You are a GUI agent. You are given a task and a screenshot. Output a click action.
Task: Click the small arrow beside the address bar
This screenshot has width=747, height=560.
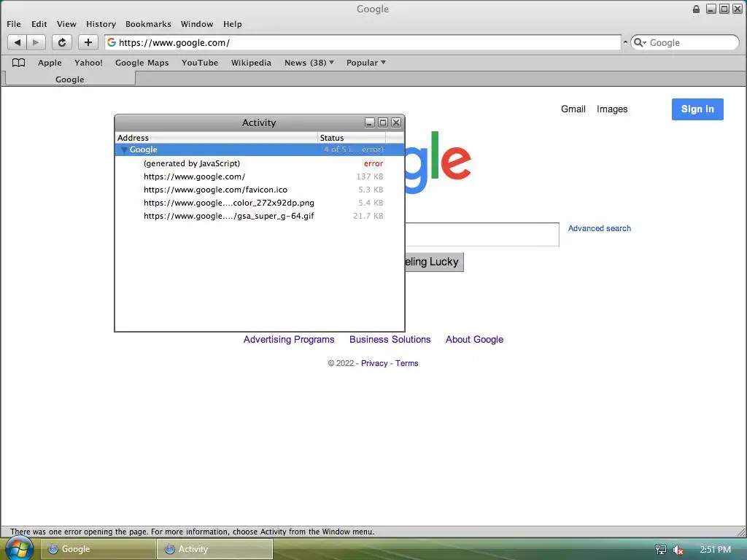click(x=625, y=42)
